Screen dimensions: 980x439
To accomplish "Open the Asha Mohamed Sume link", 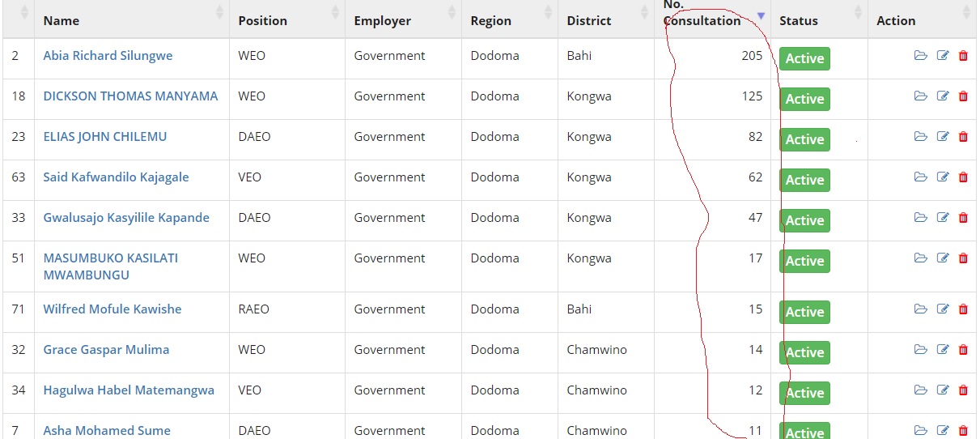I will (107, 430).
